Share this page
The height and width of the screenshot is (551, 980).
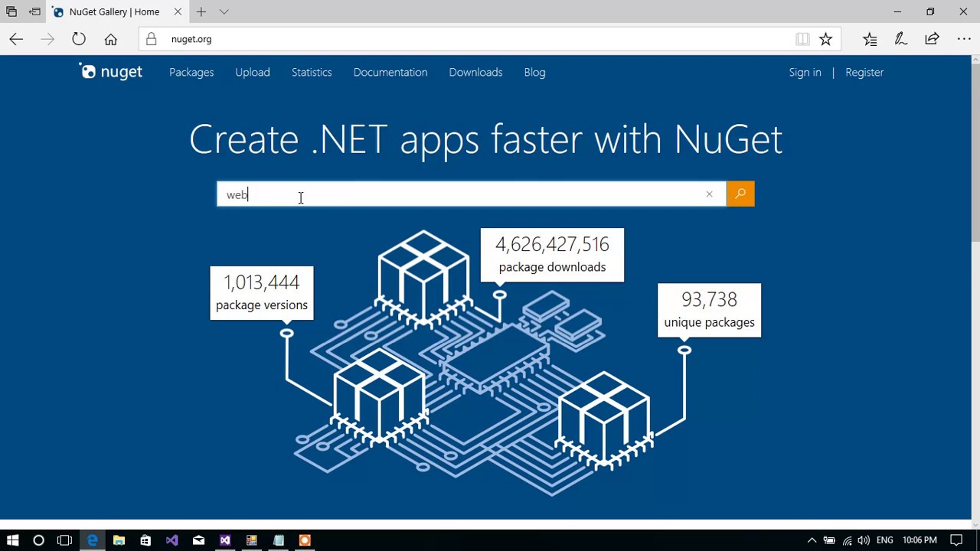[x=932, y=39]
